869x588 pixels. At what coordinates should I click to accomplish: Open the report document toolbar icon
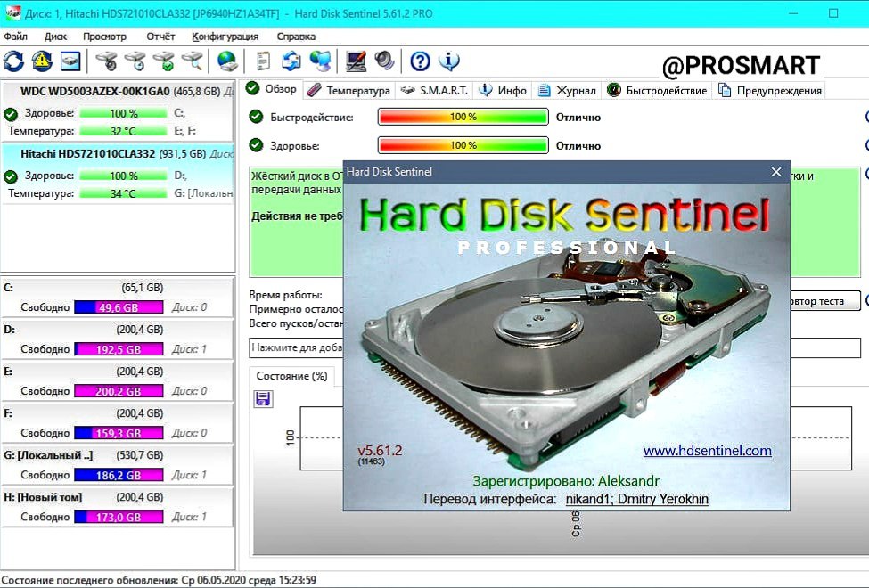pos(263,61)
